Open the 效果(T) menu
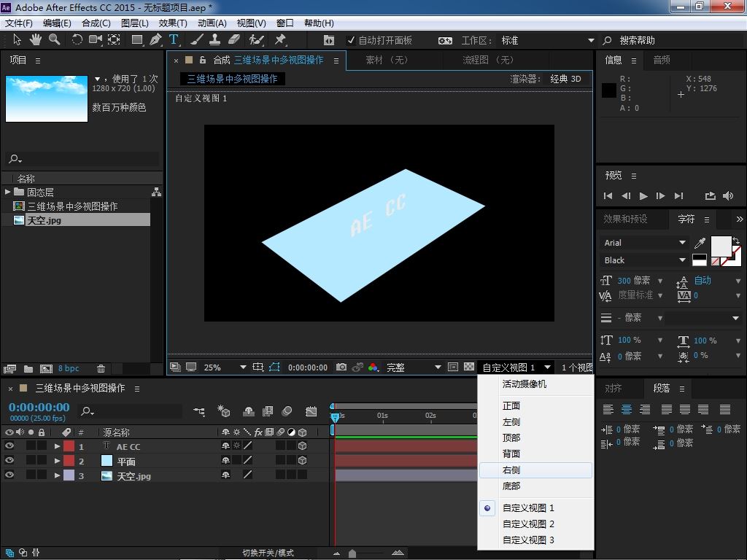Viewport: 747px width, 560px height. click(x=172, y=23)
